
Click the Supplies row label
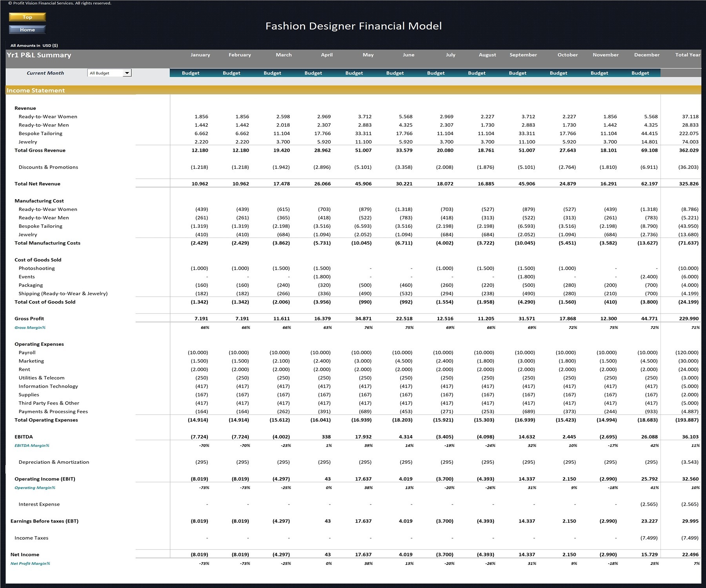[29, 395]
